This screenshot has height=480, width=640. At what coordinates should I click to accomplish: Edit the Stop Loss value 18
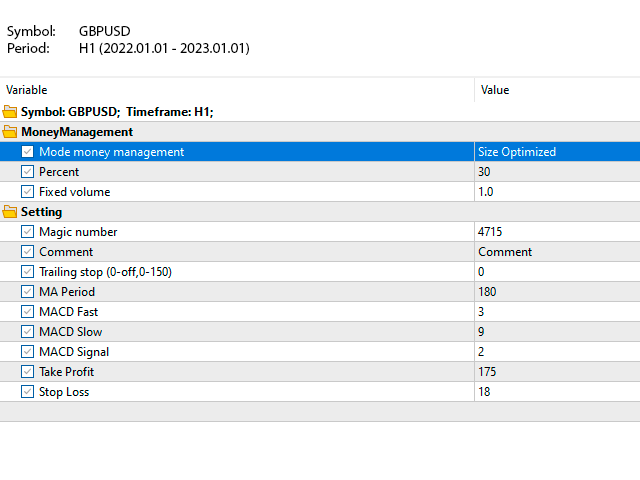[557, 391]
